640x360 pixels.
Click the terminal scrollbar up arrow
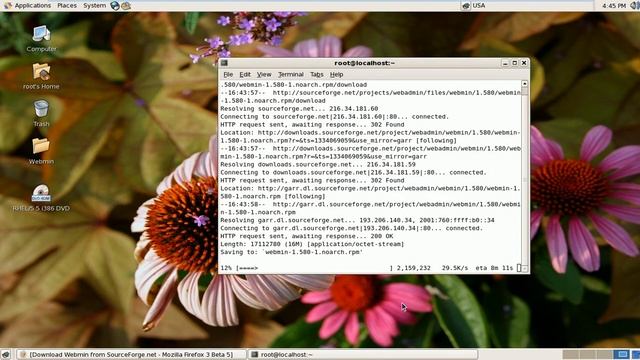click(x=524, y=83)
